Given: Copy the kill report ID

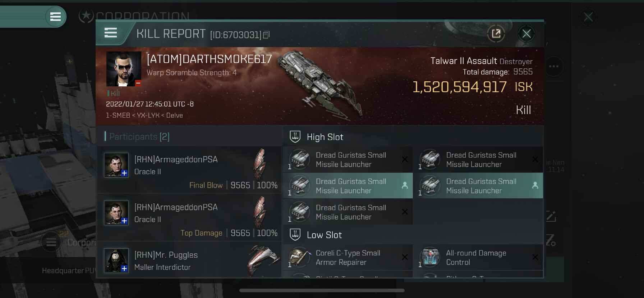Looking at the screenshot, I should [x=266, y=35].
